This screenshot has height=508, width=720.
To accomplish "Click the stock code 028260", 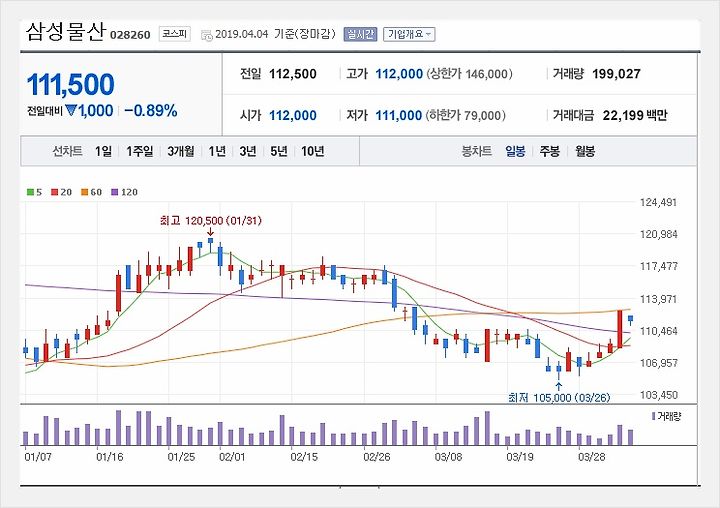I will point(130,35).
